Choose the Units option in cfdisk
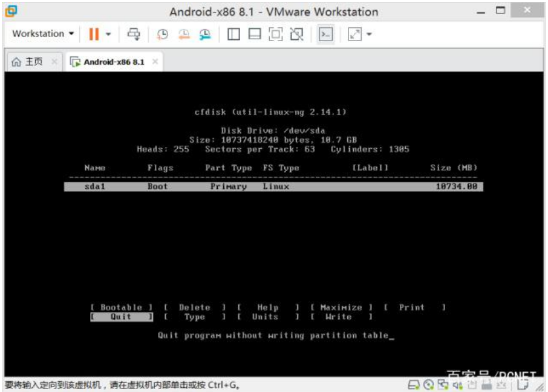The height and width of the screenshot is (392, 548). (x=268, y=317)
